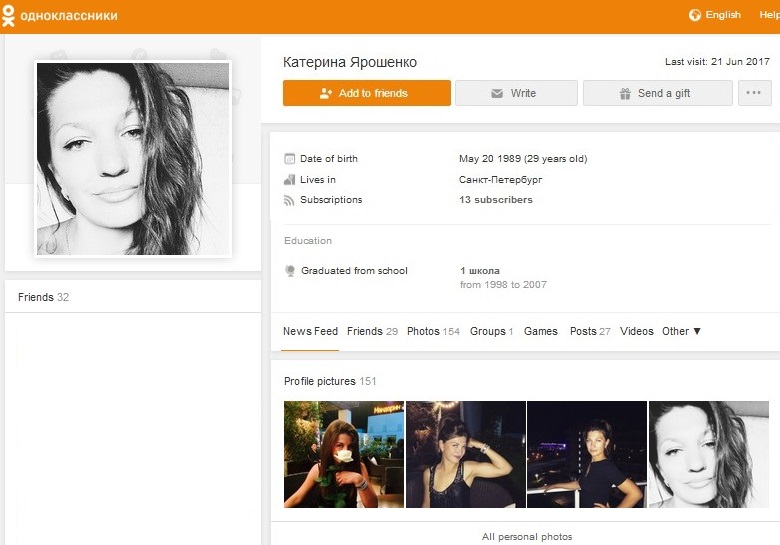Open the 1 школа school link
Screen dimensions: 780x545
pyautogui.click(x=480, y=271)
